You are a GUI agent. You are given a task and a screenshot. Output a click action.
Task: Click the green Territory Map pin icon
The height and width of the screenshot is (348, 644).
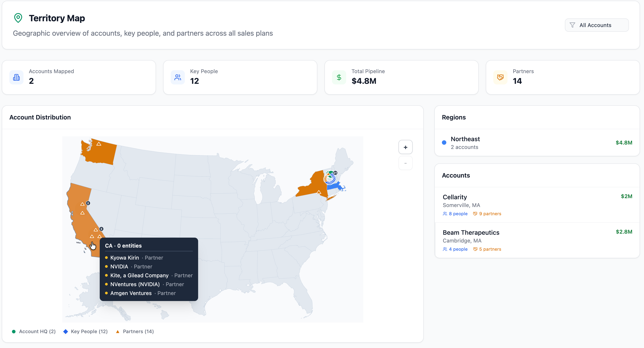tap(18, 18)
